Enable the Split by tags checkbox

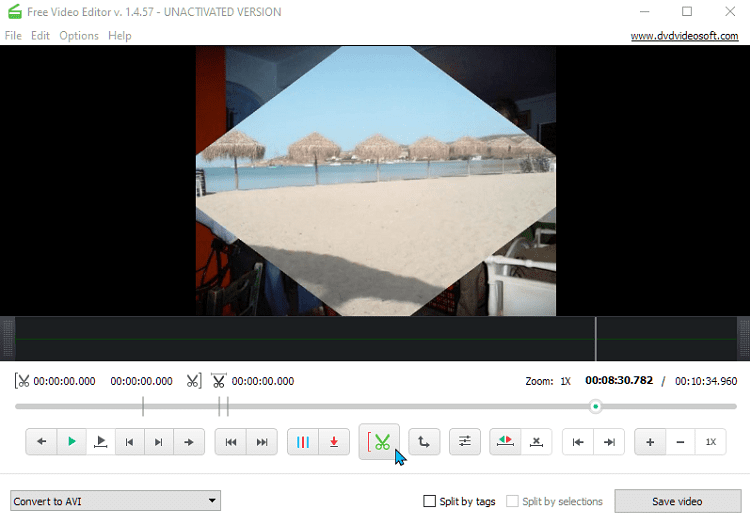pos(430,501)
